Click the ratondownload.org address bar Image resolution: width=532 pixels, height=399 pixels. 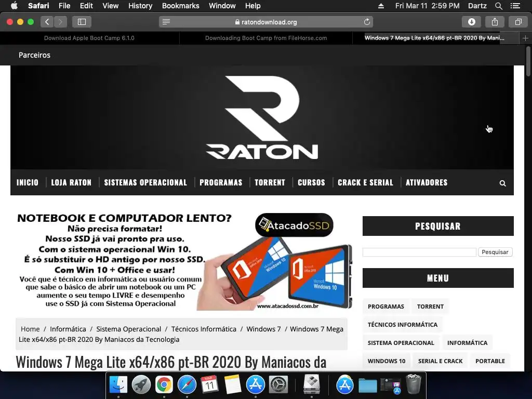[x=266, y=22]
